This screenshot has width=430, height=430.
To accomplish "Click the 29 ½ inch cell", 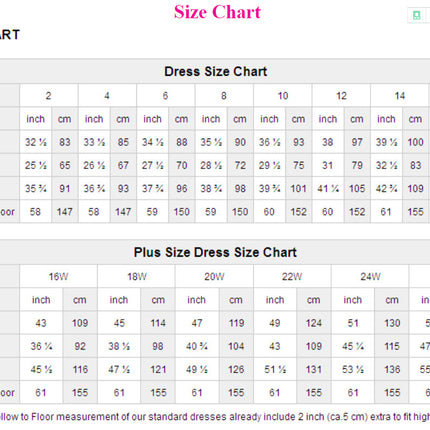I will (270, 165).
